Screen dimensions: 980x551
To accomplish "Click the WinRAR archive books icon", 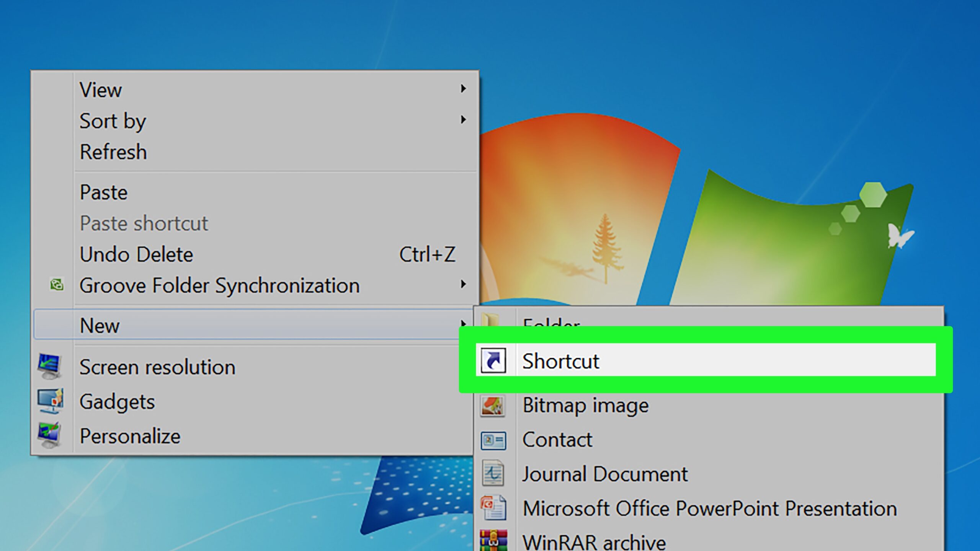I will [493, 540].
